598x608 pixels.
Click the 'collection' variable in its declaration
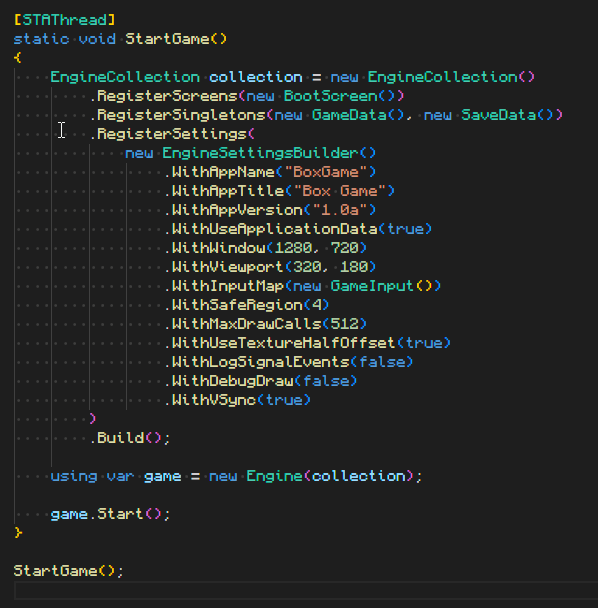[256, 77]
